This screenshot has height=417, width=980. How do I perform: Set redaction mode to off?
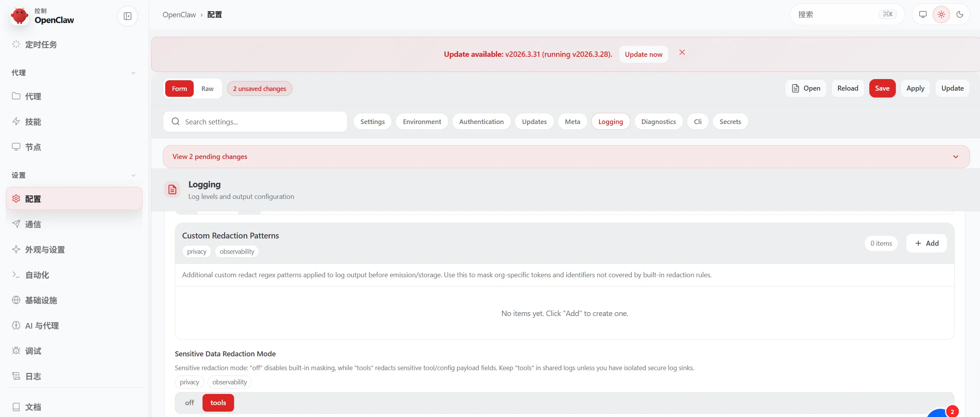(189, 403)
